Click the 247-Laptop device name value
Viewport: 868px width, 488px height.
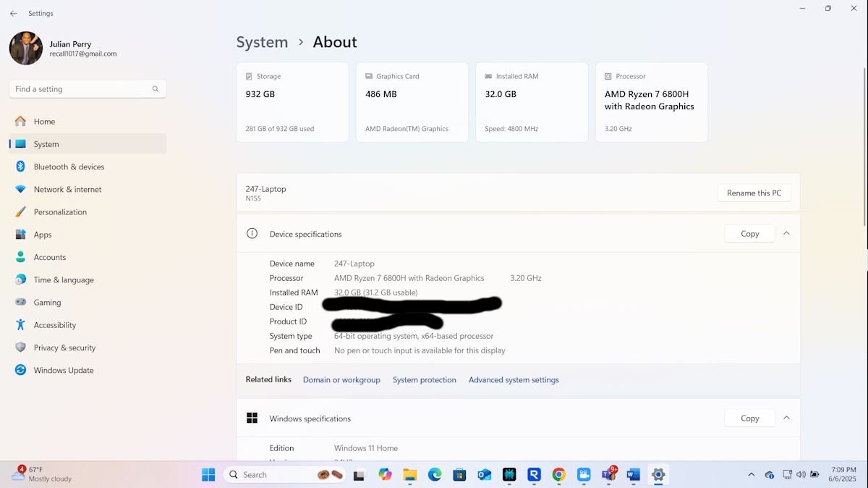pyautogui.click(x=354, y=264)
